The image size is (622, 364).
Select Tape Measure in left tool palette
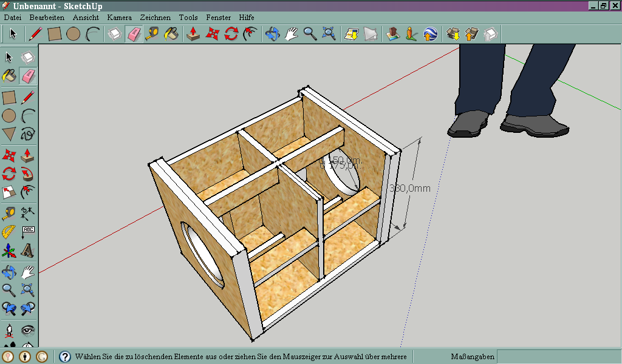[9, 214]
